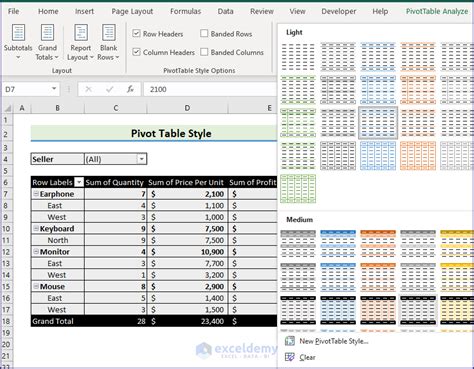The image size is (474, 369).
Task: Select column B header
Action: click(57, 108)
